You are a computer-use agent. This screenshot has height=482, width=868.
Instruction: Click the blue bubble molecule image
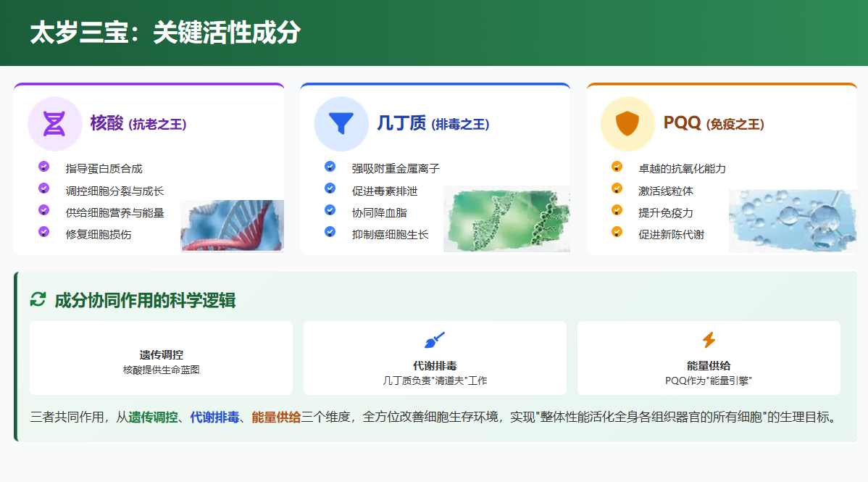point(793,220)
